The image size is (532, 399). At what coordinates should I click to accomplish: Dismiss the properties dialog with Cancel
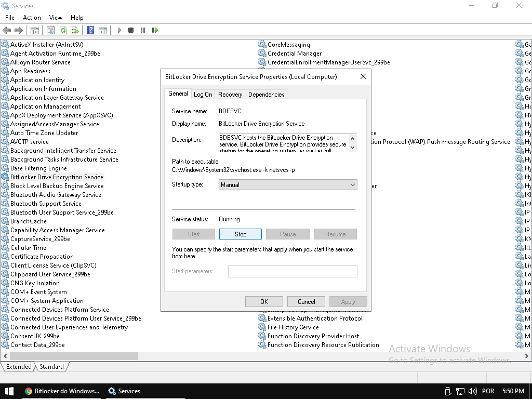click(x=307, y=302)
